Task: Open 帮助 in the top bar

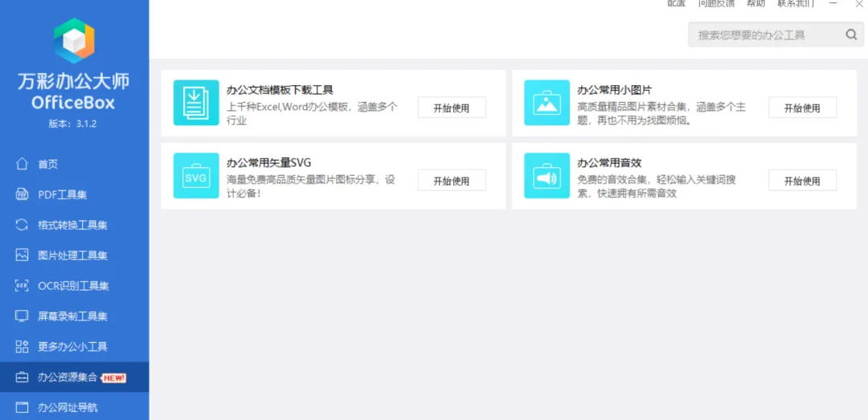Action: [x=756, y=3]
